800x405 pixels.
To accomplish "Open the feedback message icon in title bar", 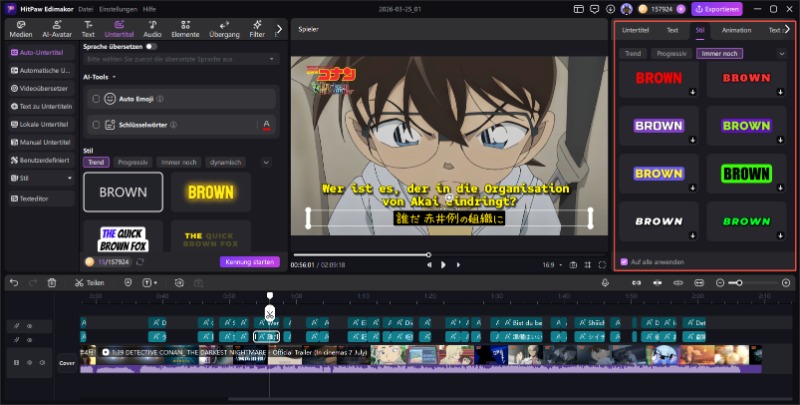I will (594, 9).
